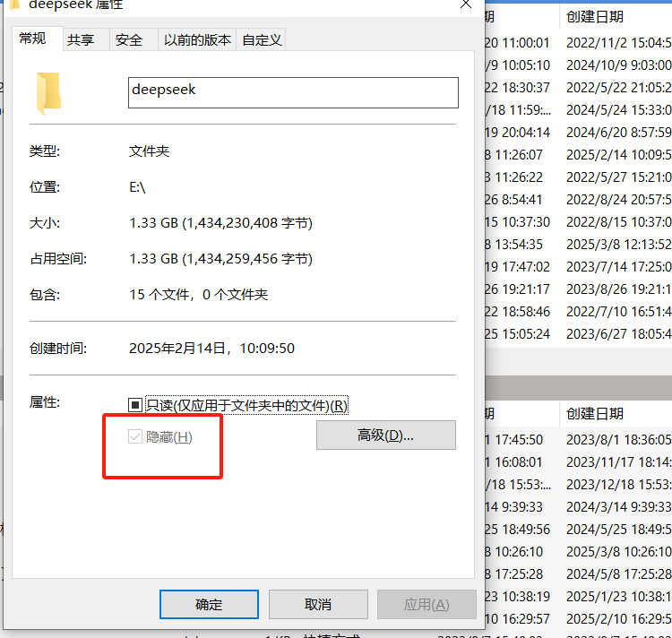Select Explorer row created 2023/8/26 19:21
The width and height of the screenshot is (672, 638).
pos(578,289)
